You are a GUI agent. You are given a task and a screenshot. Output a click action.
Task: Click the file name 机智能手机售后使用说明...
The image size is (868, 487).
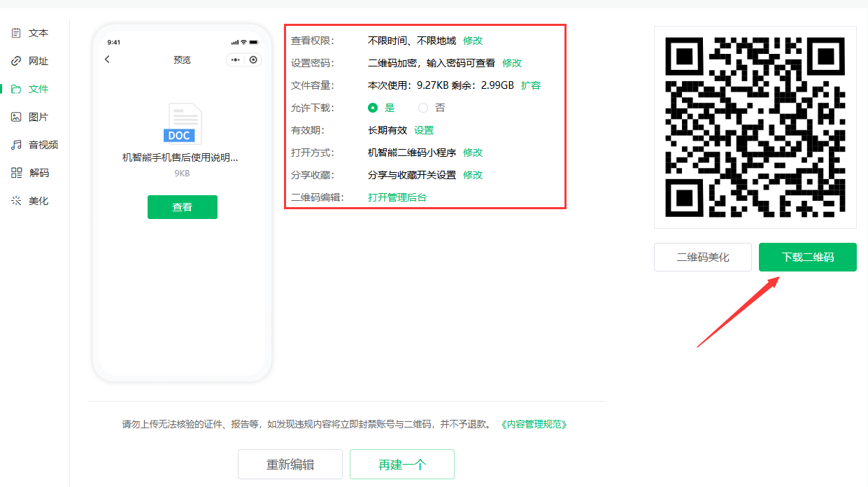tap(180, 158)
